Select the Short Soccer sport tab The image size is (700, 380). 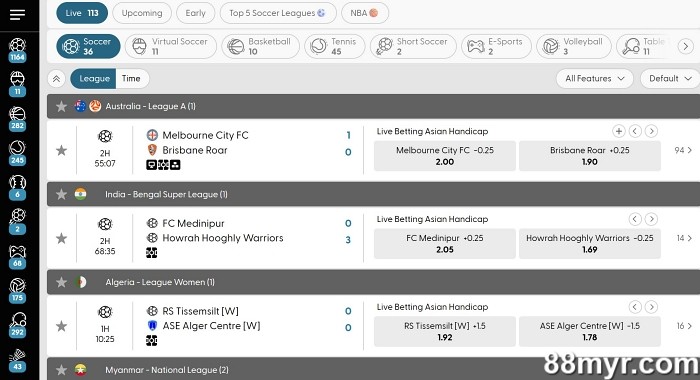tap(413, 46)
